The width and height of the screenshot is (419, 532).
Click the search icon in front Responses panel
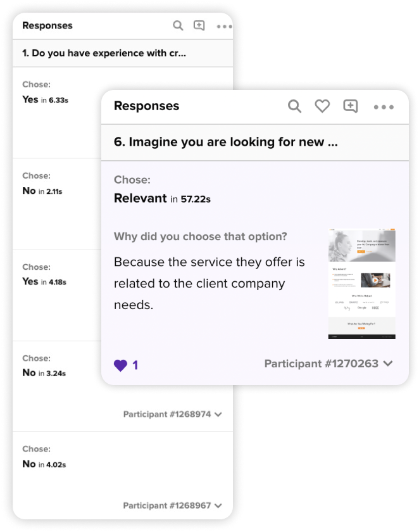tap(294, 106)
